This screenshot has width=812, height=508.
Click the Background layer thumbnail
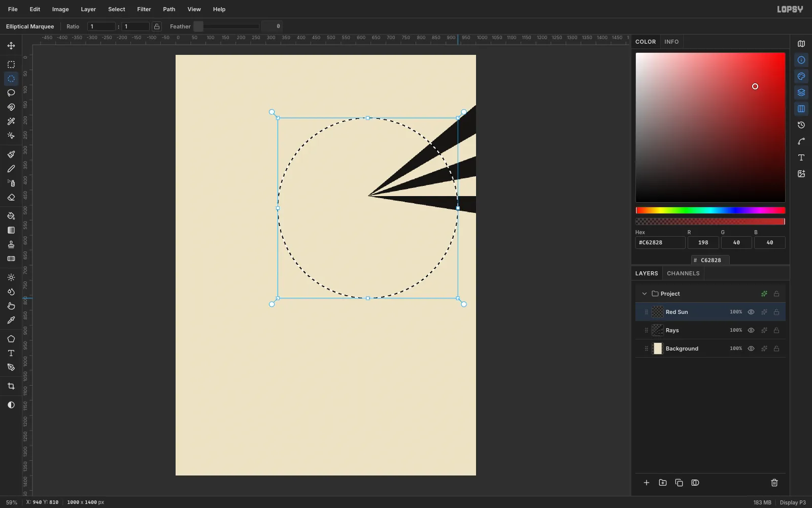(x=658, y=348)
